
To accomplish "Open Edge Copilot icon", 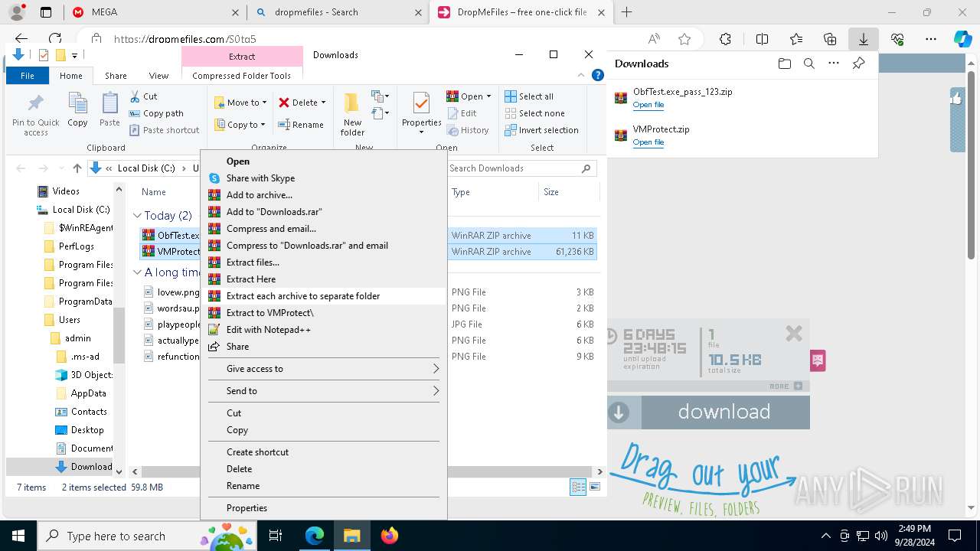I will (962, 39).
